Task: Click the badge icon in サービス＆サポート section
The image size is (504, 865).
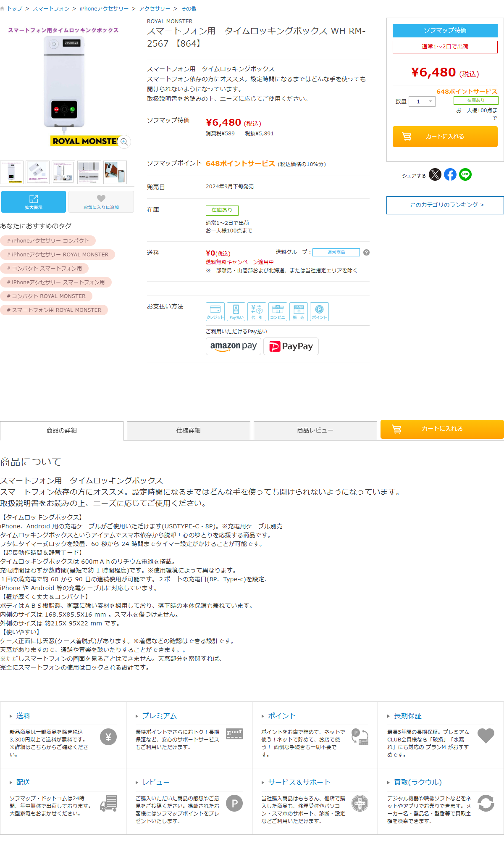Action: pyautogui.click(x=360, y=803)
